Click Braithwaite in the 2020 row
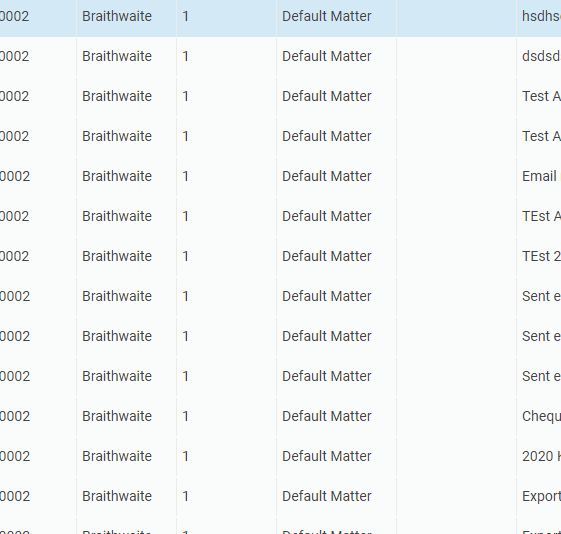Screen dimensions: 561x534 [117, 456]
